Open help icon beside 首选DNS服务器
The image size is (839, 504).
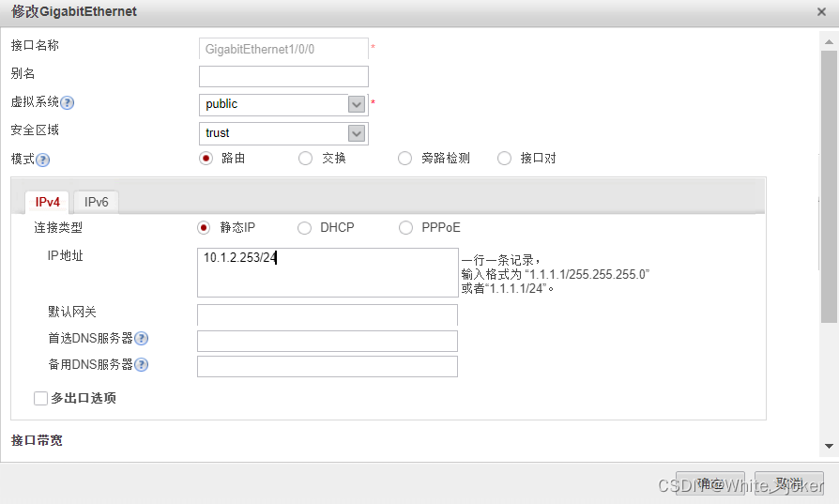pyautogui.click(x=141, y=339)
